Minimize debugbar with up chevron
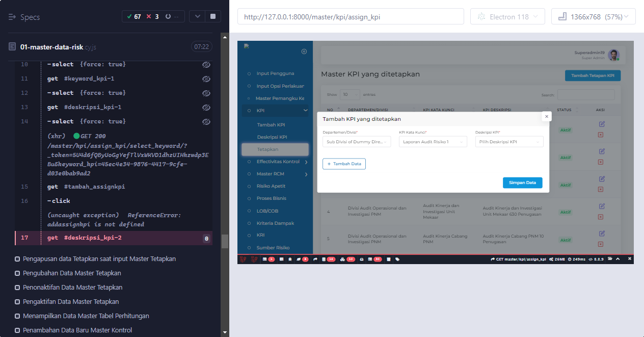 (x=619, y=259)
